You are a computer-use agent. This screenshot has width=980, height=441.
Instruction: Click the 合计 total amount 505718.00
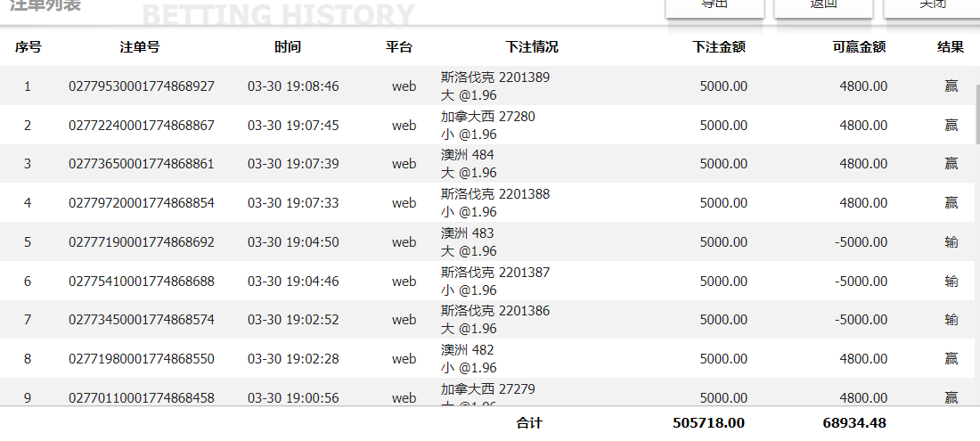pyautogui.click(x=709, y=422)
